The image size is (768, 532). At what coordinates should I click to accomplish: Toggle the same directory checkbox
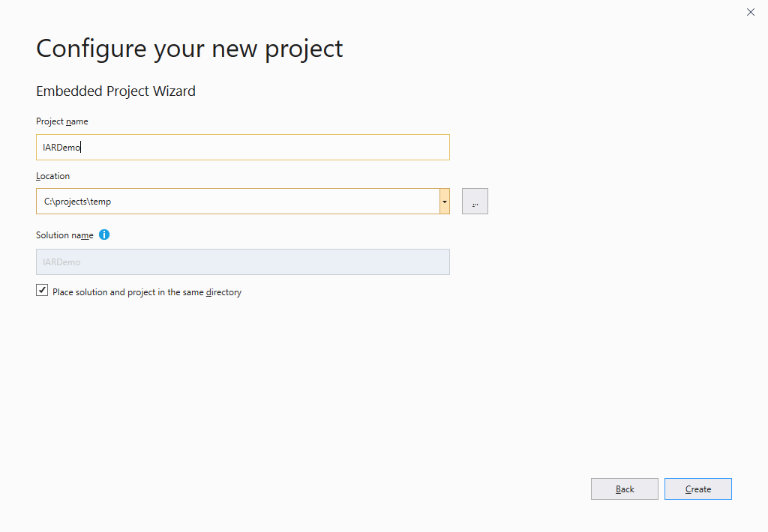coord(42,291)
